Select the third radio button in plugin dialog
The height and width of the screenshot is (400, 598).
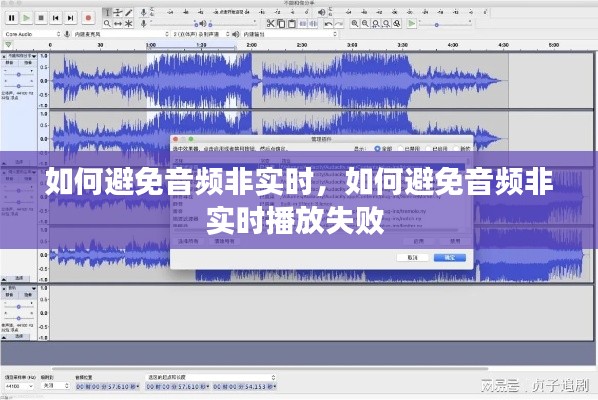(x=428, y=148)
